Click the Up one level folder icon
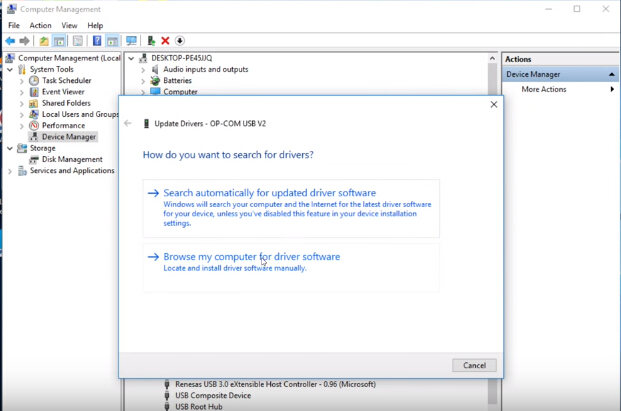Image resolution: width=621 pixels, height=411 pixels. [x=44, y=41]
